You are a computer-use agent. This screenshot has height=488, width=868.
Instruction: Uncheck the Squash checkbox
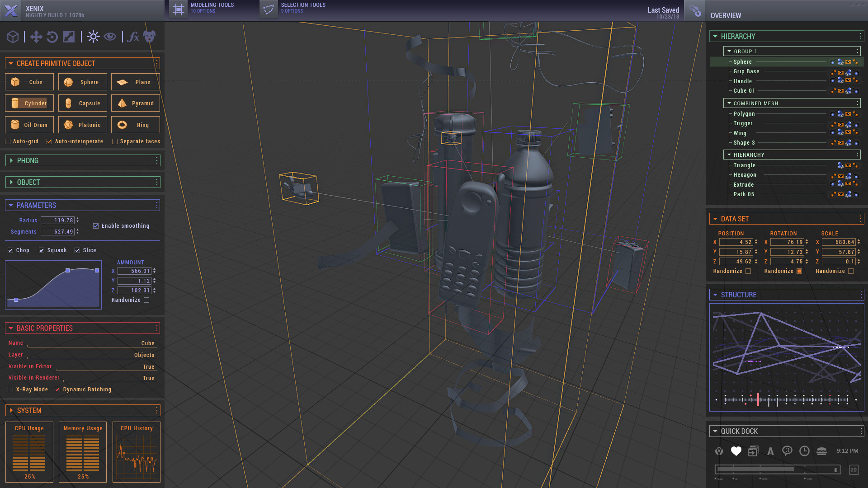pos(42,250)
